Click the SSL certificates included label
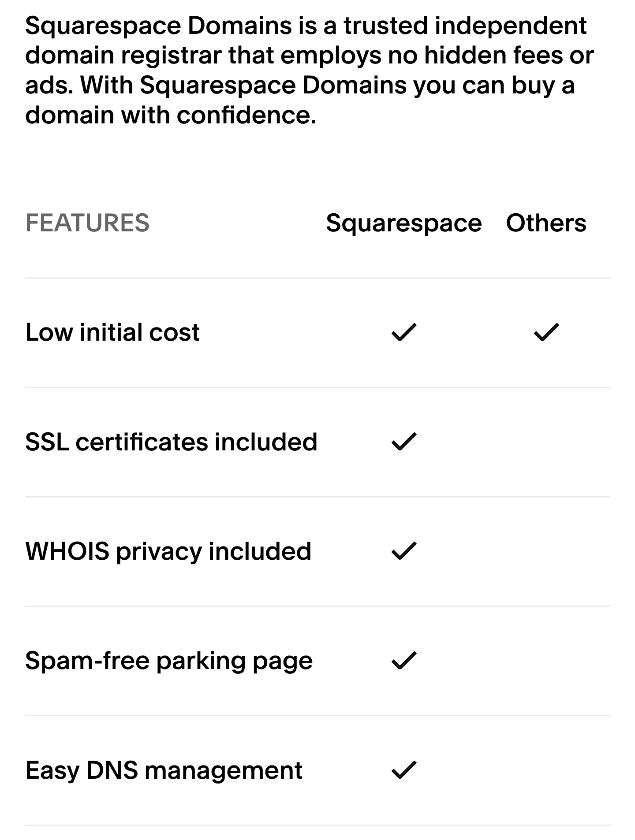Screen dimensions: 635x840 pos(171,442)
